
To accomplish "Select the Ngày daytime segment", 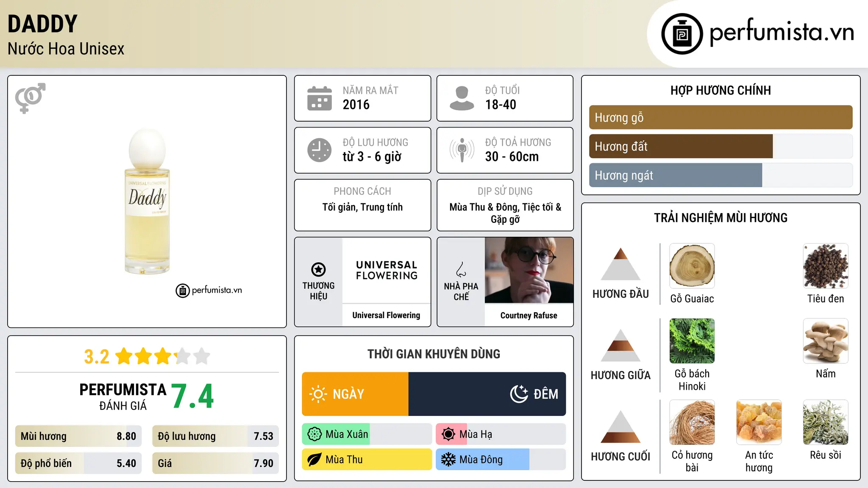I will (x=355, y=394).
